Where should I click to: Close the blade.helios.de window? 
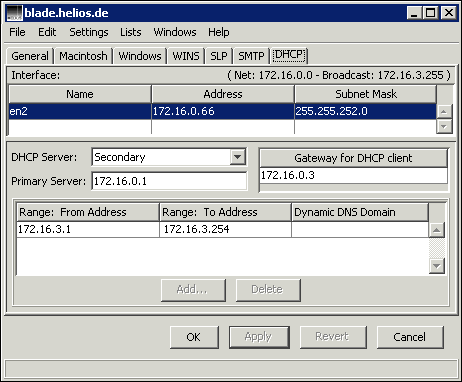(449, 13)
